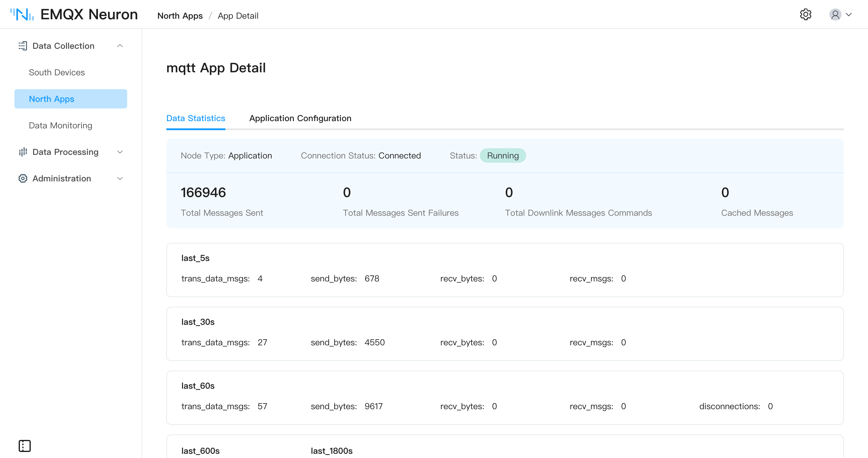Click the Total Messages Sent Failures label

401,213
